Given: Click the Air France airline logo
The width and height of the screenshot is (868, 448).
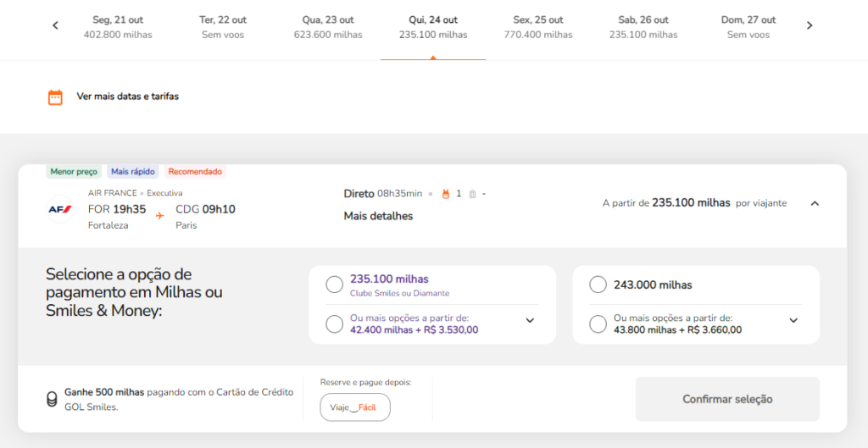Looking at the screenshot, I should point(60,209).
